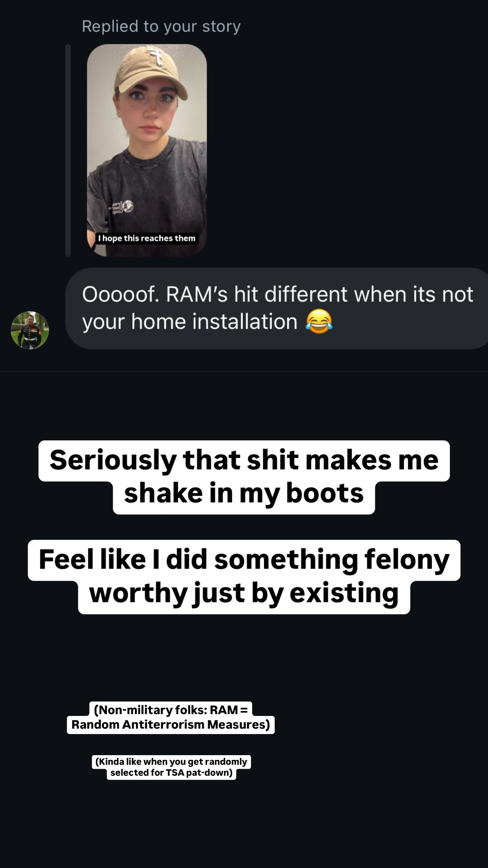Tap 'Feel like I did something felony' text
488x868 pixels.
pyautogui.click(x=244, y=560)
